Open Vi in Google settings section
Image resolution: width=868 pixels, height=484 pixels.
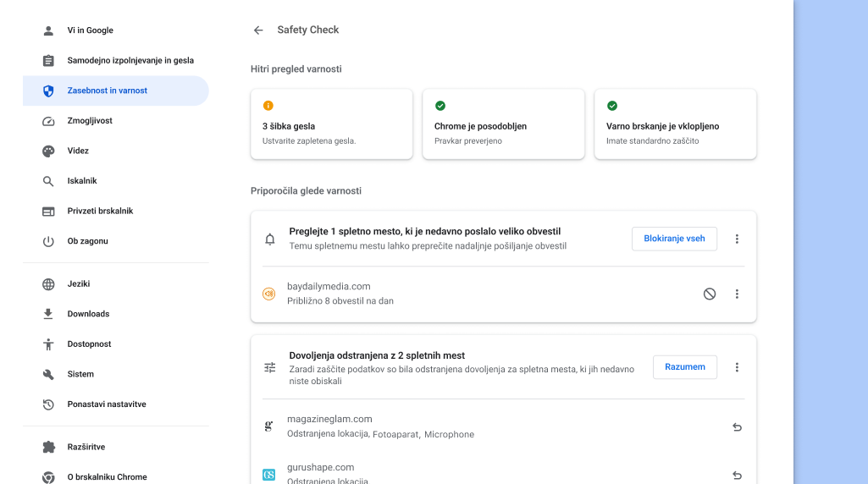[116, 30]
